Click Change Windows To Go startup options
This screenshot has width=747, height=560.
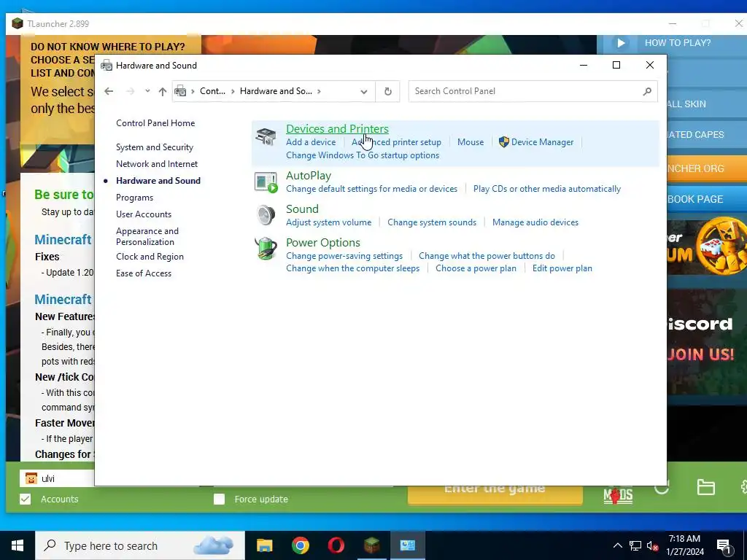click(x=363, y=155)
